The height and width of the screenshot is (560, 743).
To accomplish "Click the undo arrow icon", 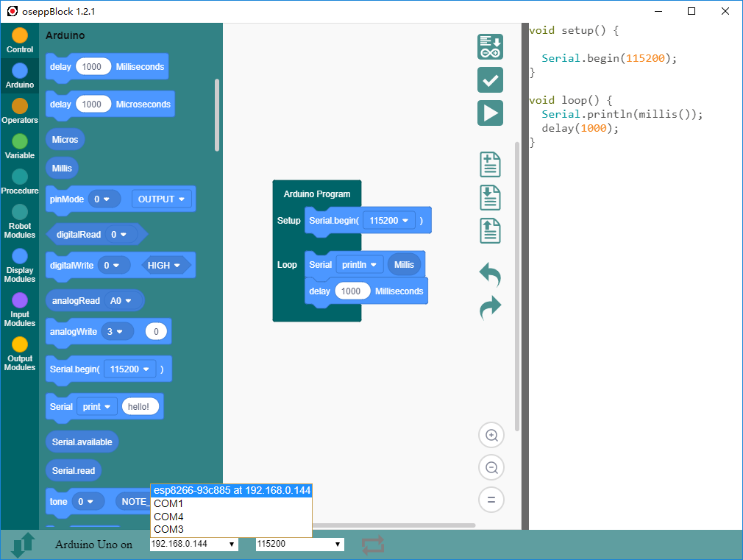I will pos(490,275).
